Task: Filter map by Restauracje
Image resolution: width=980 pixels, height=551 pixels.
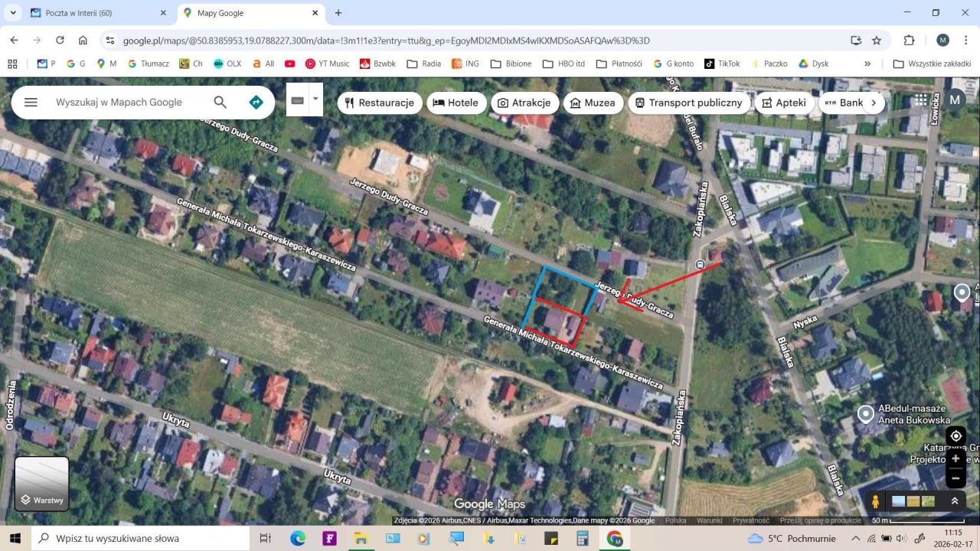Action: (380, 103)
